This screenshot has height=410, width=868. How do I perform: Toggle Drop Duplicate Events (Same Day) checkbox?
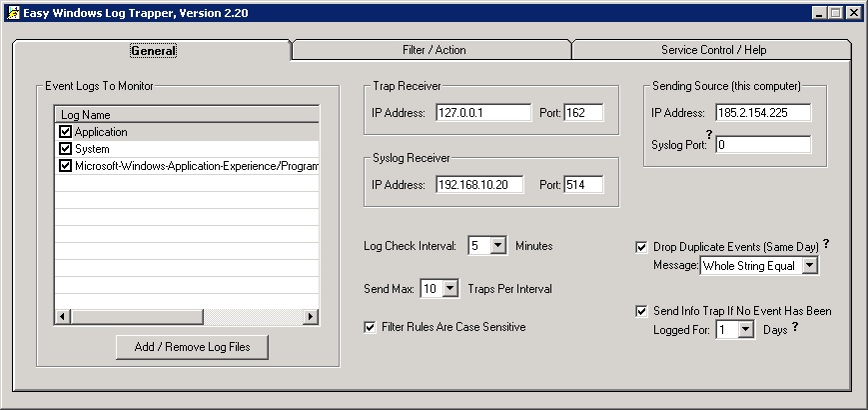641,247
